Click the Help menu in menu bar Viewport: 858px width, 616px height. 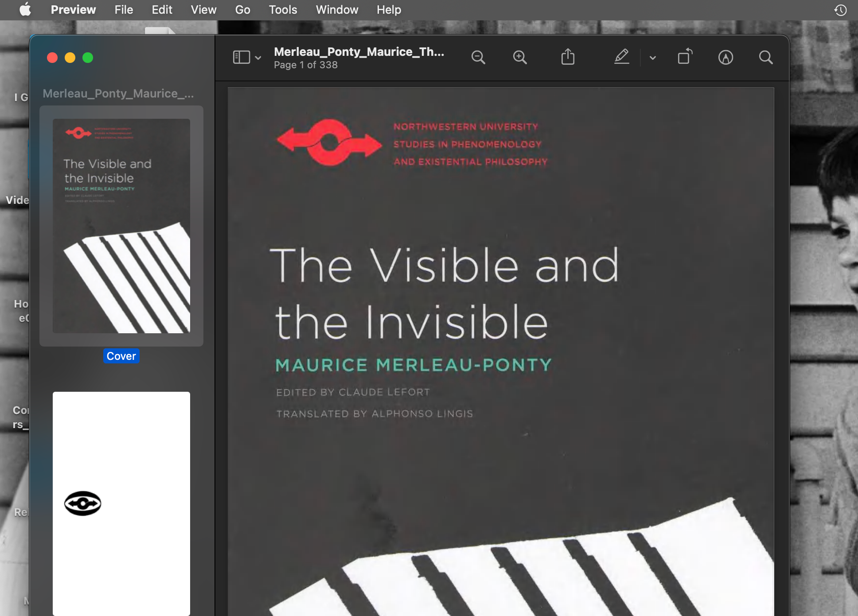(x=388, y=10)
